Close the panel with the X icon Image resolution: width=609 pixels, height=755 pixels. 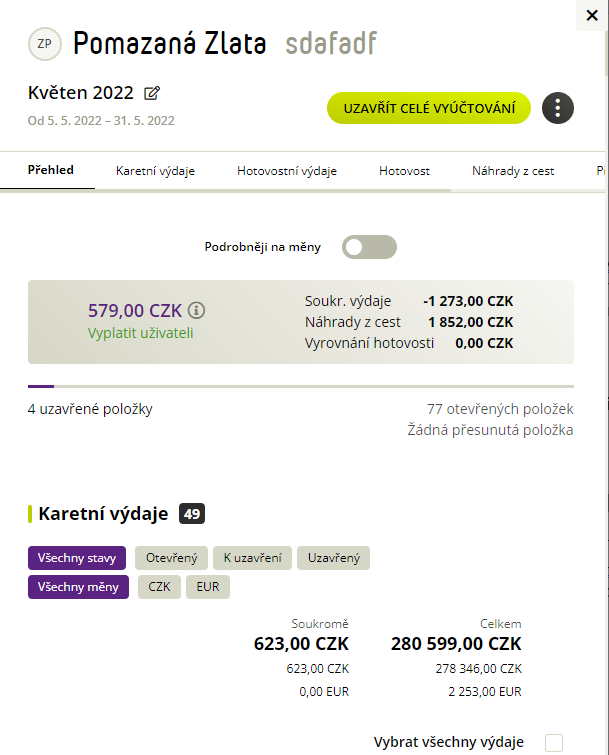point(592,15)
